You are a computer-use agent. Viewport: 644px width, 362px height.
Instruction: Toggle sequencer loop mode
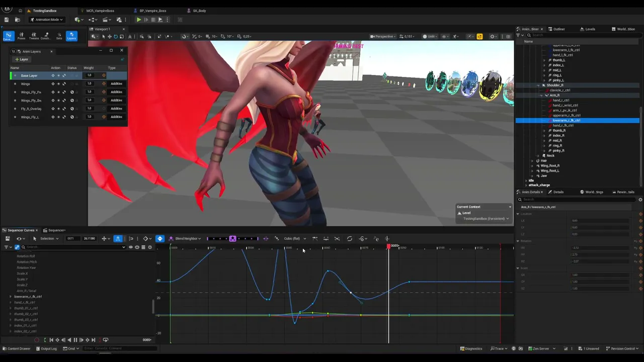[105, 340]
